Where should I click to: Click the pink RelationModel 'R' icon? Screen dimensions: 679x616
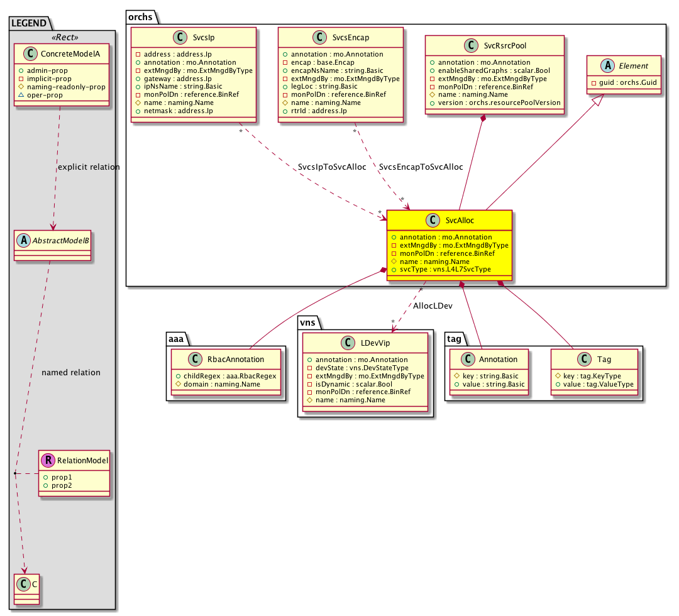point(47,460)
